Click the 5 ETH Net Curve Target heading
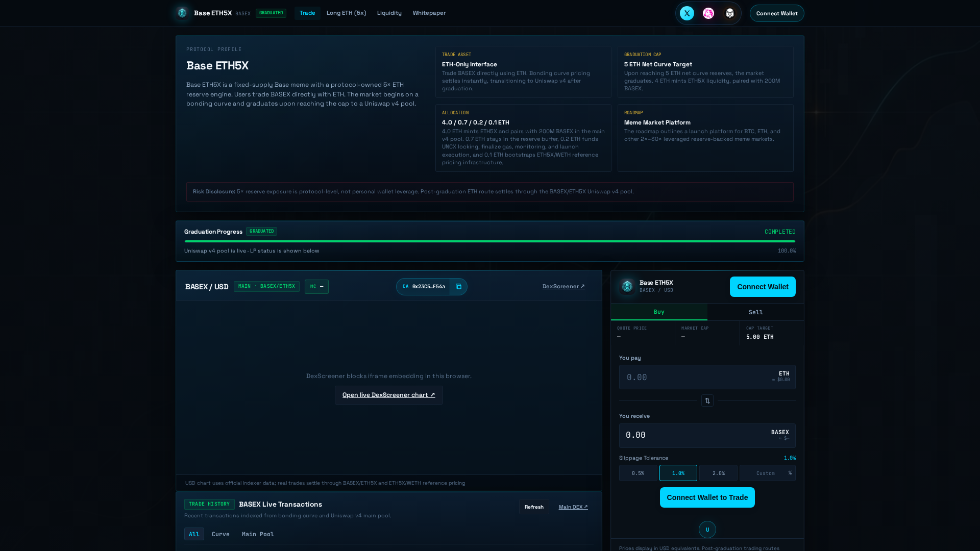980x551 pixels. click(x=658, y=64)
